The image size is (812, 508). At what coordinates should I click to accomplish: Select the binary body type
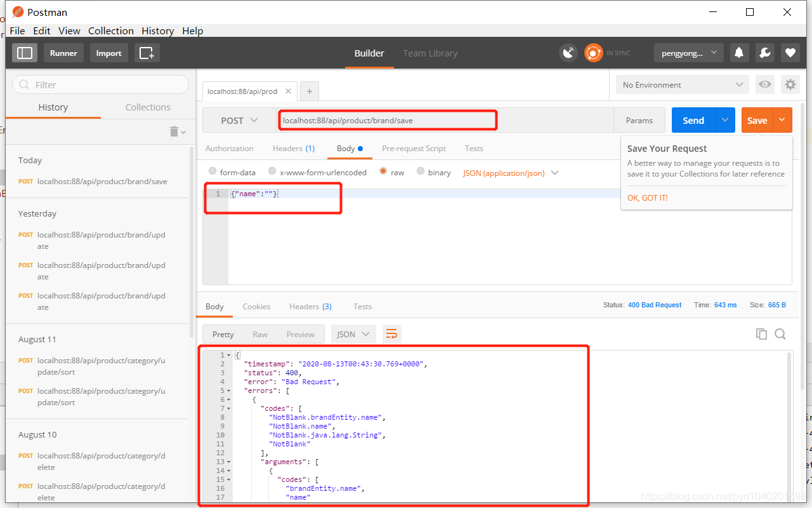click(x=421, y=171)
